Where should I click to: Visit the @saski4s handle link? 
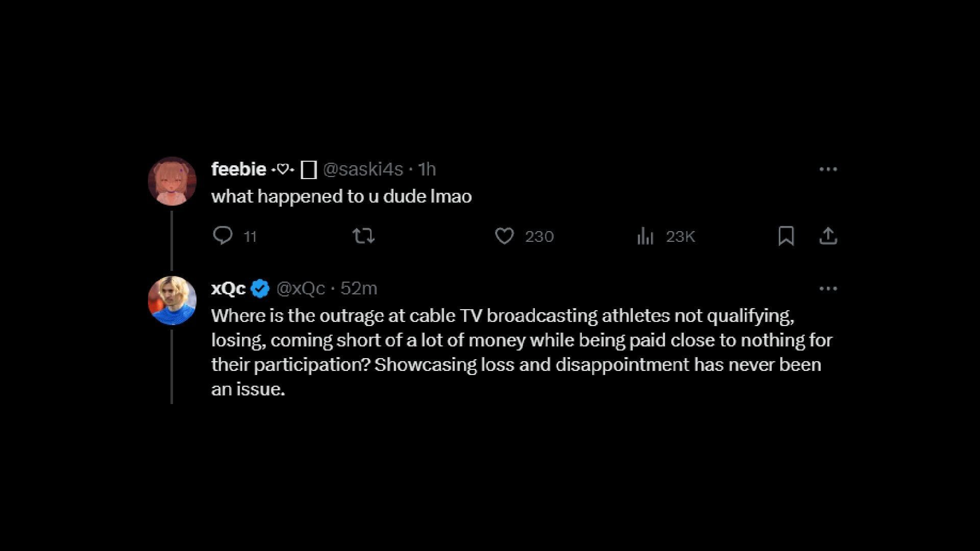(363, 169)
